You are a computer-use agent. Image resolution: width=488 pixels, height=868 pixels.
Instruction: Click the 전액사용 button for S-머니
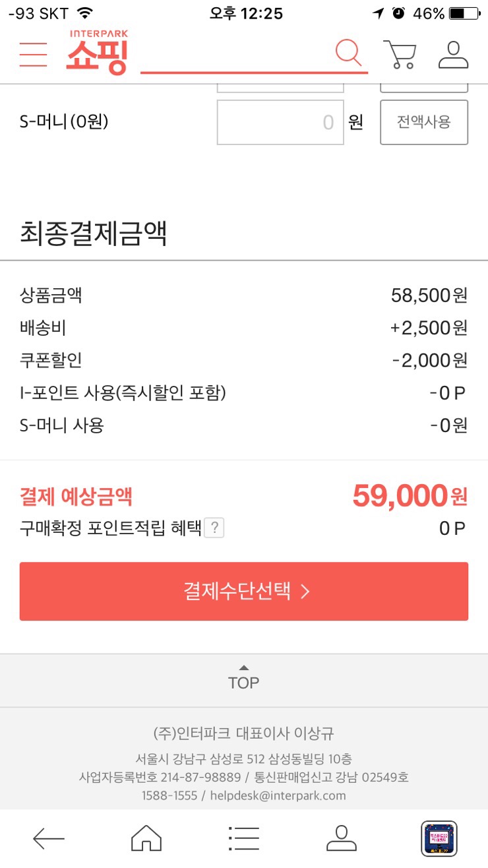pos(424,122)
